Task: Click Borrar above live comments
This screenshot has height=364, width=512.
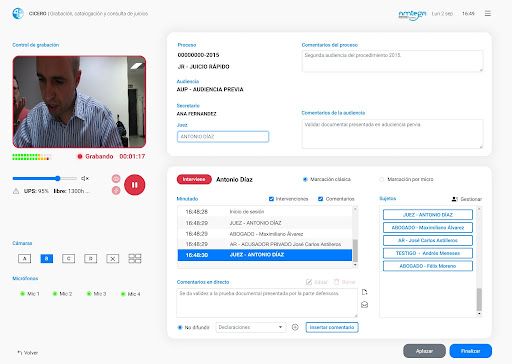Action: coord(345,282)
